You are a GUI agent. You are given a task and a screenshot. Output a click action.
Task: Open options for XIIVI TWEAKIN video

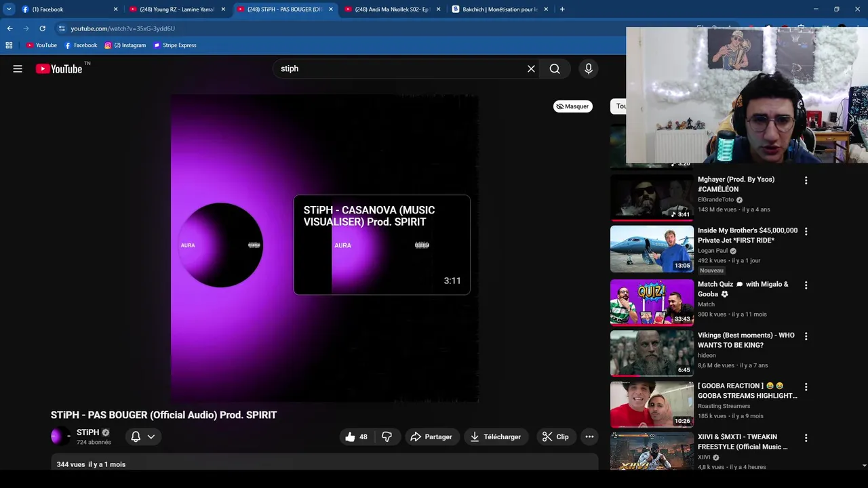tap(806, 438)
